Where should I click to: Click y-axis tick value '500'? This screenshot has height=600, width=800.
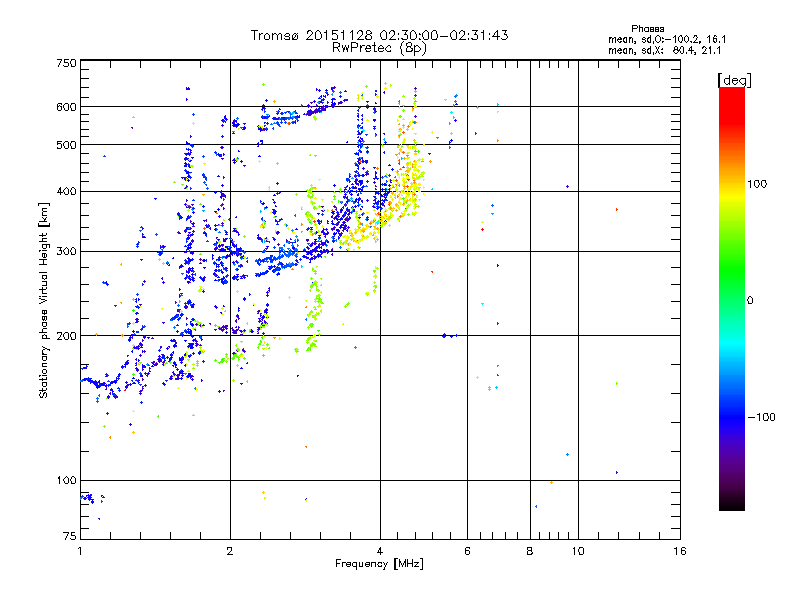click(66, 145)
